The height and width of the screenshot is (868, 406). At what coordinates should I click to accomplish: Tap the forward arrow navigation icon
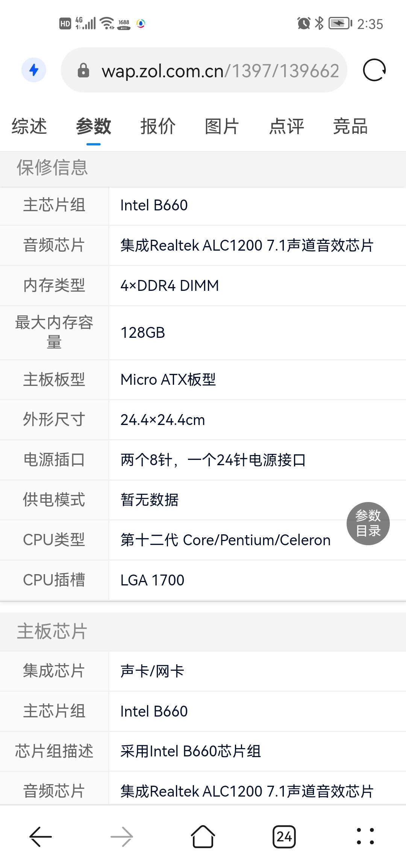pos(122,837)
